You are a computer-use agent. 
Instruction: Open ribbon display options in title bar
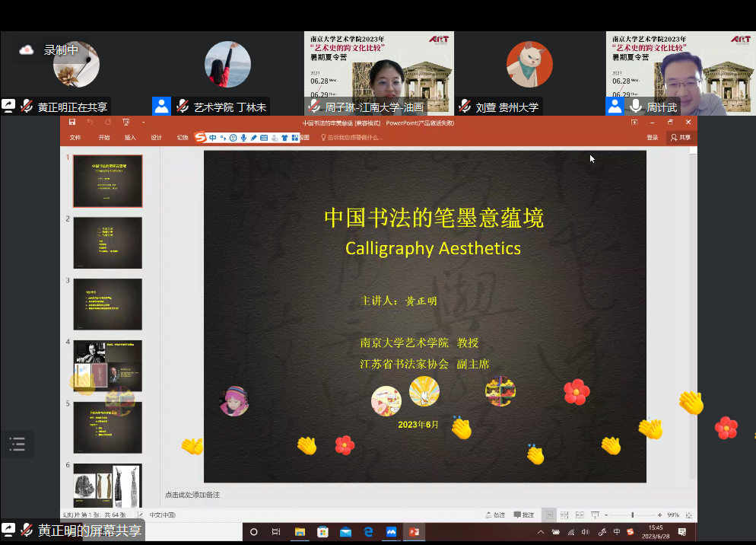(634, 123)
